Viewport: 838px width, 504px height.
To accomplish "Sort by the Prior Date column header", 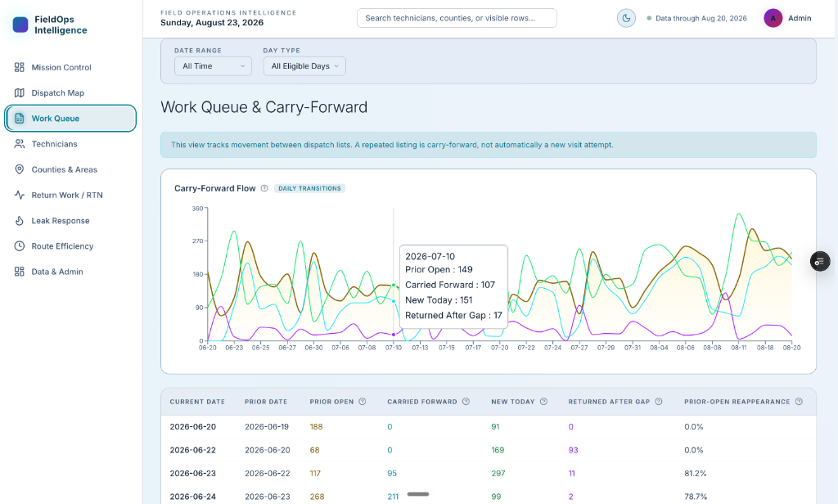I will point(266,402).
